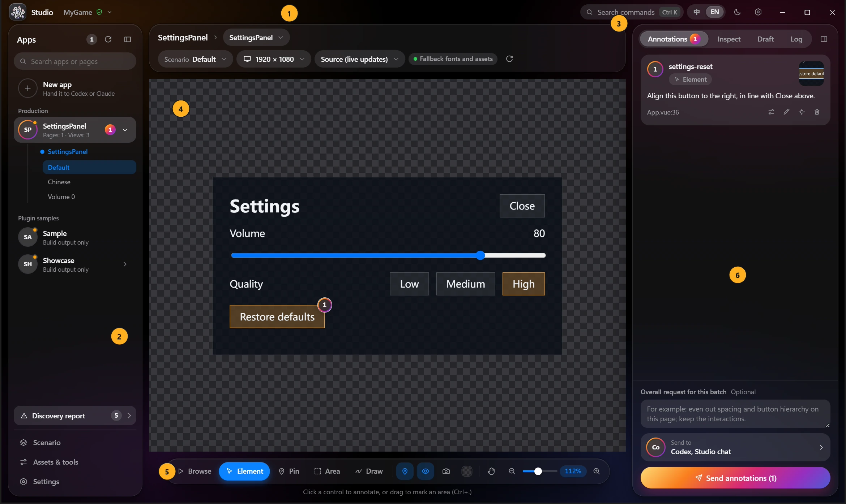The image size is (846, 504).
Task: Click Send annotations (1) button
Action: pyautogui.click(x=735, y=478)
